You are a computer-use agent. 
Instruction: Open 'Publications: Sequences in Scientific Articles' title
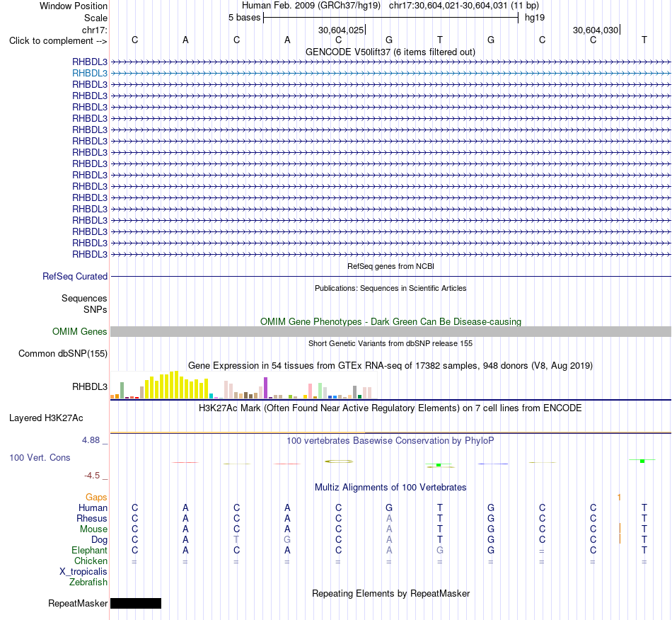(x=390, y=288)
